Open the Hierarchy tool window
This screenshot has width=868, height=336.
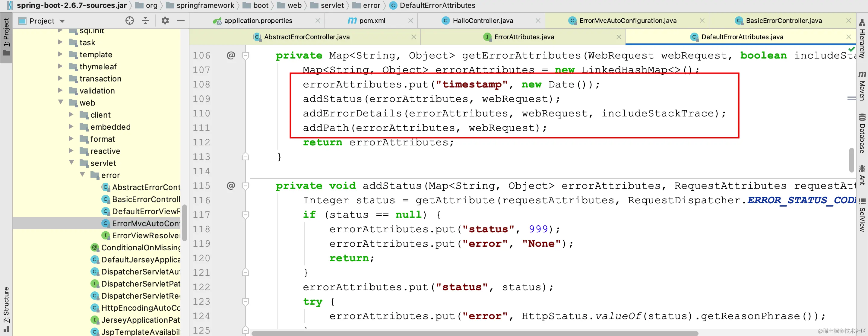[862, 39]
